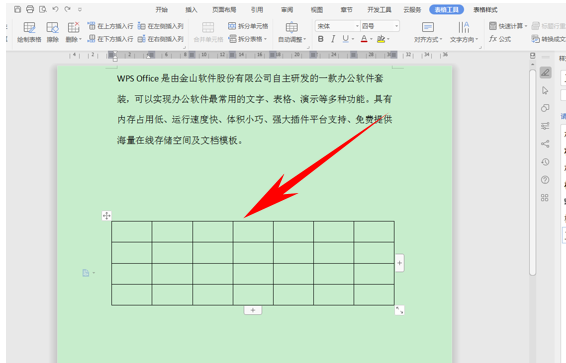
Task: Apply yellow highlight color
Action: tap(381, 39)
